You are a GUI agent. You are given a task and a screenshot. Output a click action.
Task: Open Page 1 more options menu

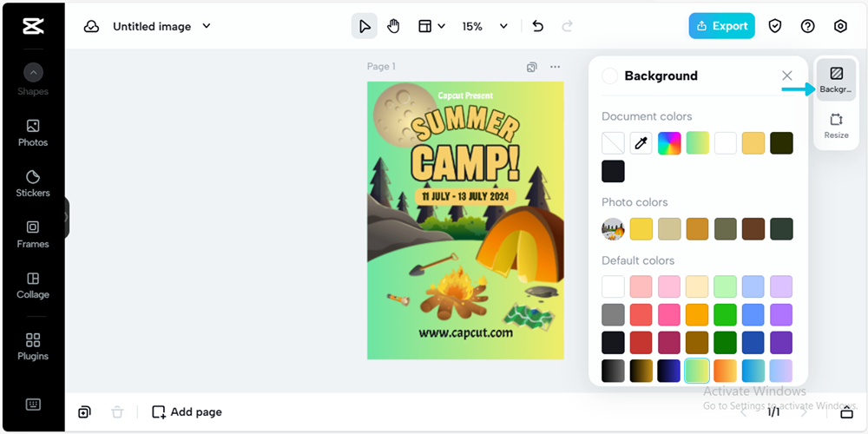(556, 67)
